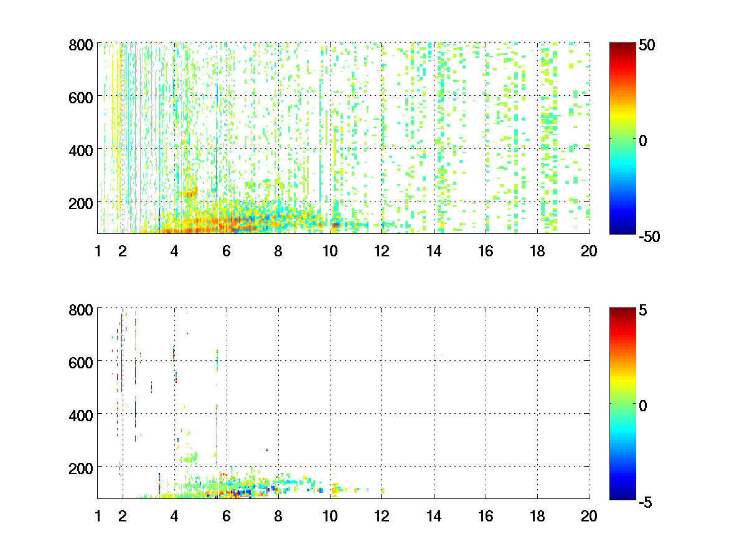
Task: Click the '5' label on the lower colorbar
Action: click(x=644, y=310)
